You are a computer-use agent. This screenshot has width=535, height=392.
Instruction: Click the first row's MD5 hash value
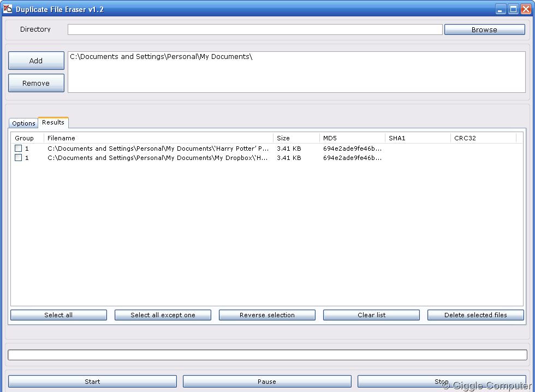click(x=353, y=149)
